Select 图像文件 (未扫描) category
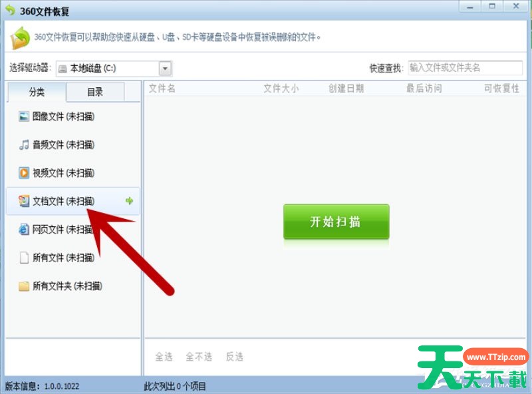The height and width of the screenshot is (394, 532). point(73,116)
